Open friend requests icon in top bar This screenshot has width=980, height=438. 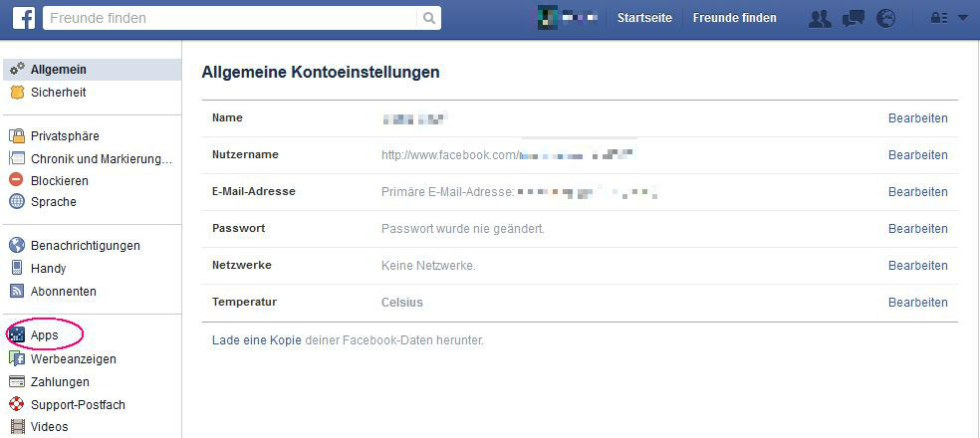click(820, 18)
